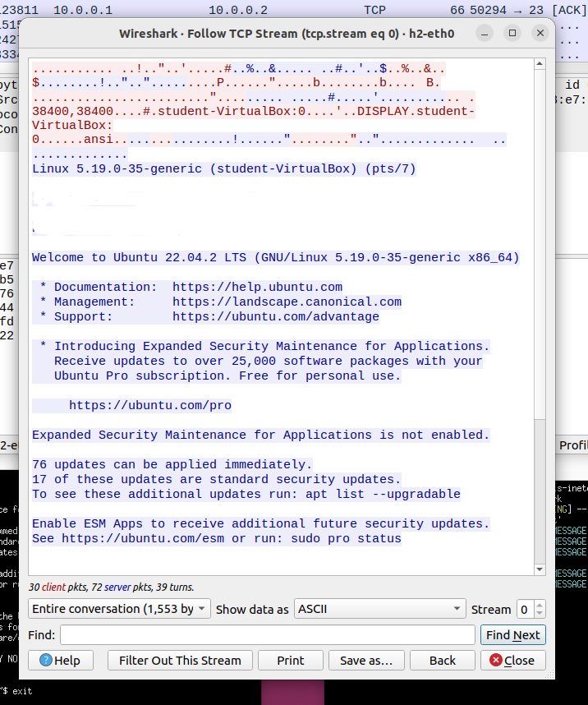Close window using title bar X icon
588x705 pixels.
coord(540,33)
